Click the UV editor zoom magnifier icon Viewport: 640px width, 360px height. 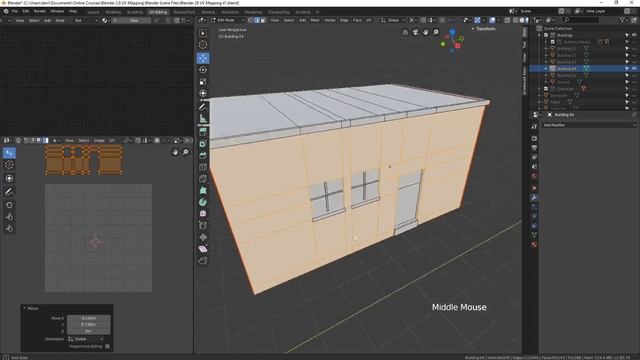coord(186,152)
